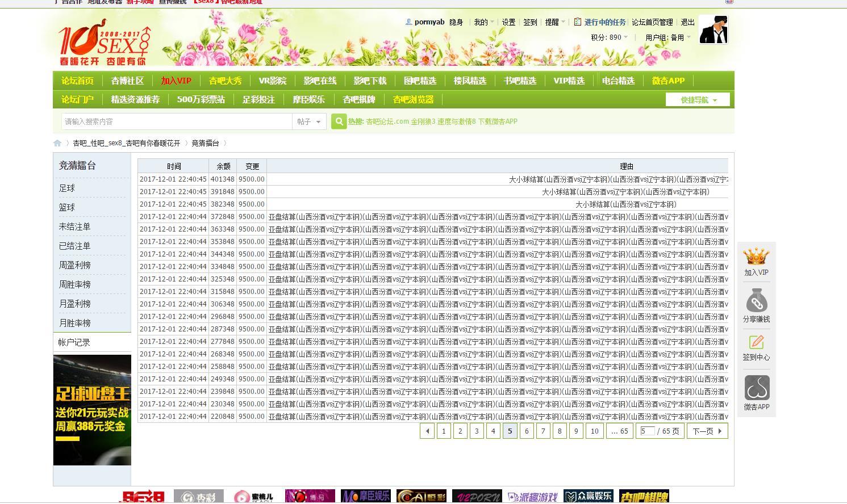Open the 电台精选 nav tab
847x504 pixels.
click(x=618, y=81)
